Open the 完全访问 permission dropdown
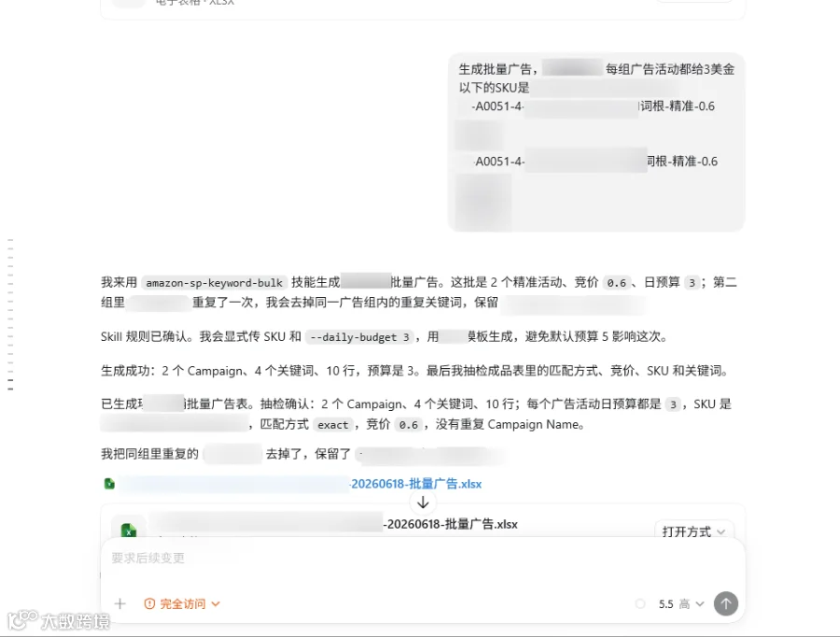The height and width of the screenshot is (637, 840). [182, 603]
